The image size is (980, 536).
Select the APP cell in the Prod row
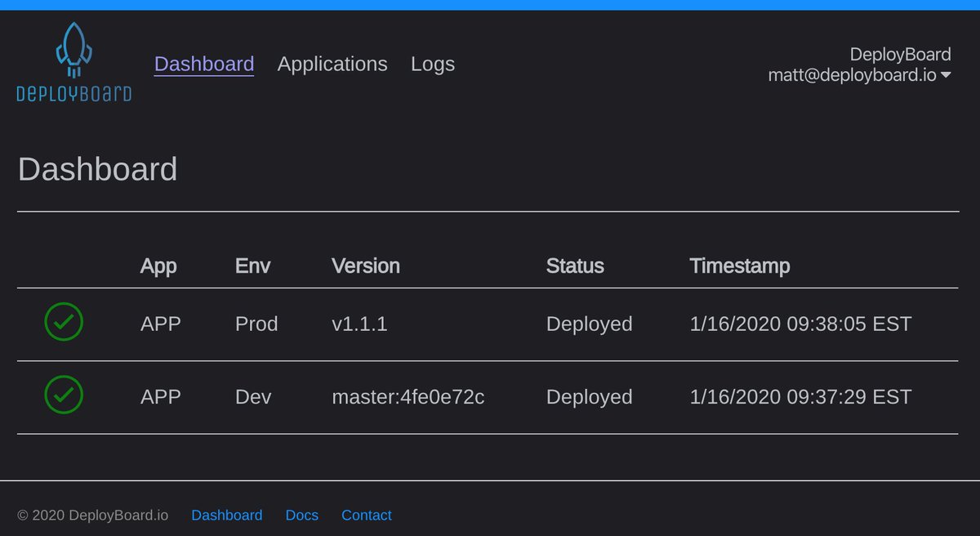[x=161, y=324]
